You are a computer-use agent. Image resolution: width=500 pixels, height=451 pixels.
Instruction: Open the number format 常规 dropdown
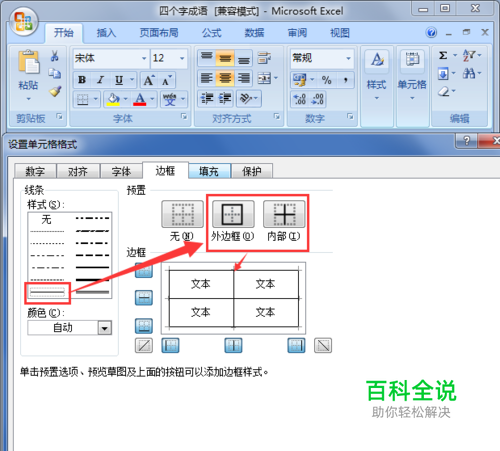[348, 58]
